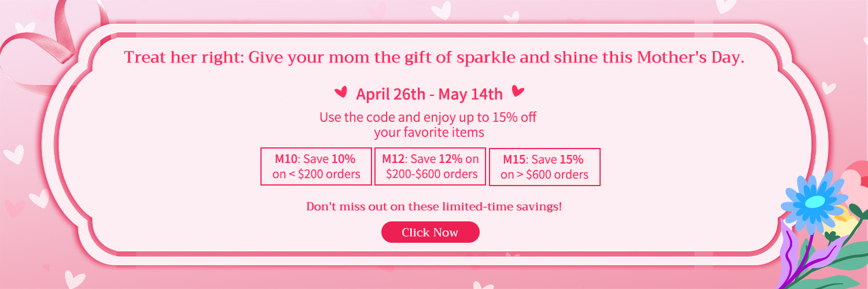This screenshot has width=868, height=289.
Task: Click the Treat her right headline text
Action: point(433,58)
